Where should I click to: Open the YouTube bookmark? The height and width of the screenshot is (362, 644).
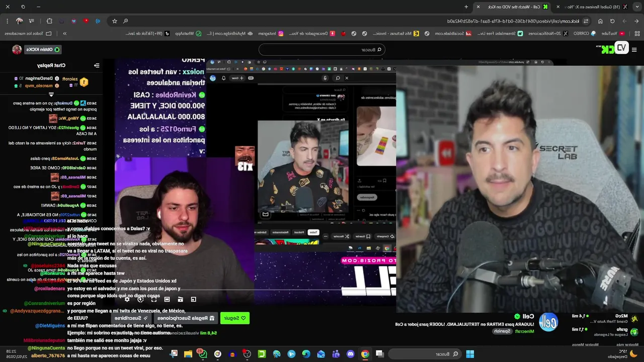pyautogui.click(x=613, y=33)
